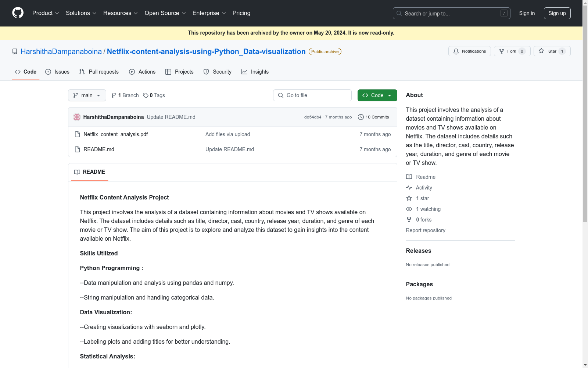Open the Security tab
Viewport: 588px width, 368px height.
(x=218, y=72)
